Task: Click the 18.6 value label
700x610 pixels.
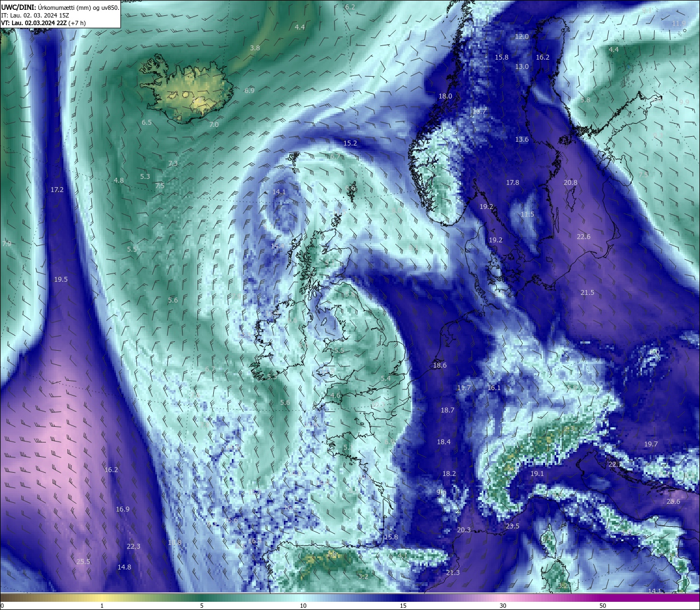Action: (440, 365)
